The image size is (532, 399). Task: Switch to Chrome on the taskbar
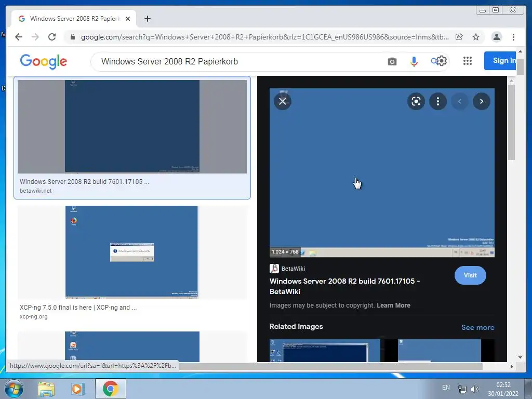click(111, 389)
